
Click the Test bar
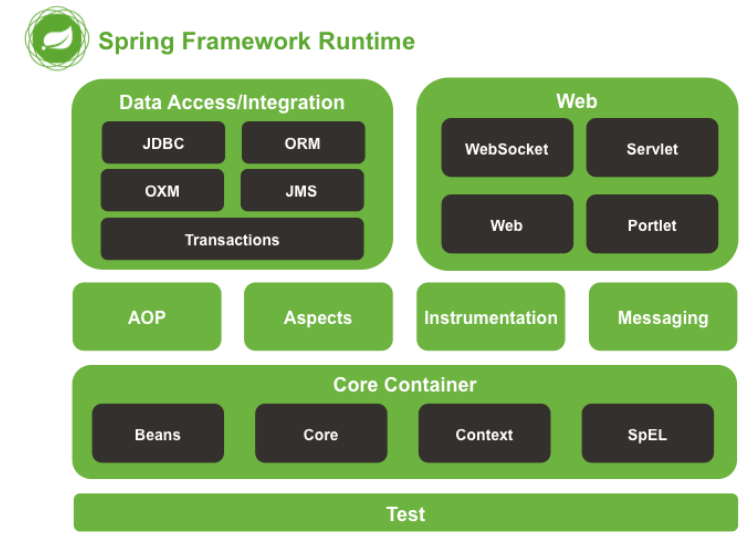click(406, 512)
